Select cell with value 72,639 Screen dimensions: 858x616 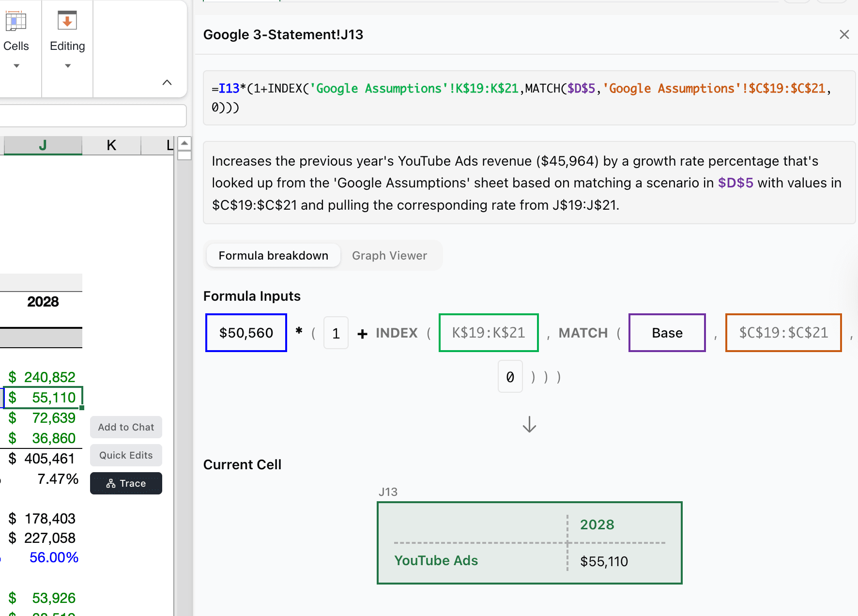coord(43,418)
